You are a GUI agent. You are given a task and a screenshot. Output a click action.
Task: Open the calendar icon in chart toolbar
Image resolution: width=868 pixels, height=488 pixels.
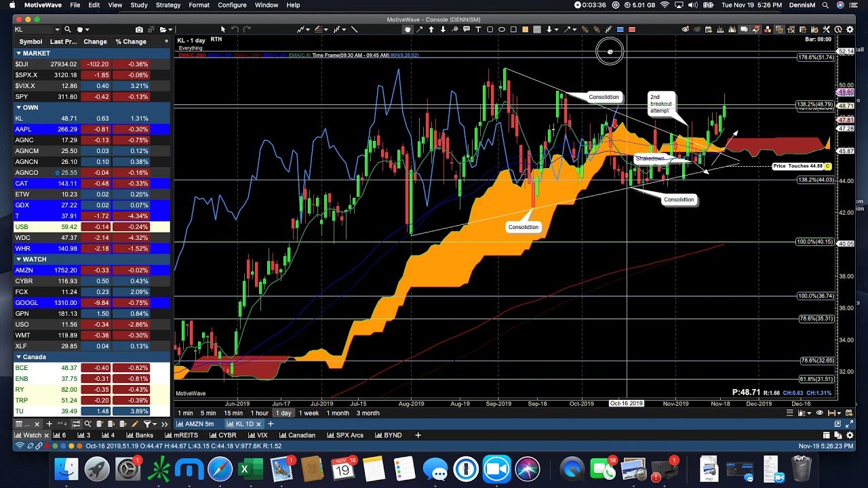pos(709,29)
